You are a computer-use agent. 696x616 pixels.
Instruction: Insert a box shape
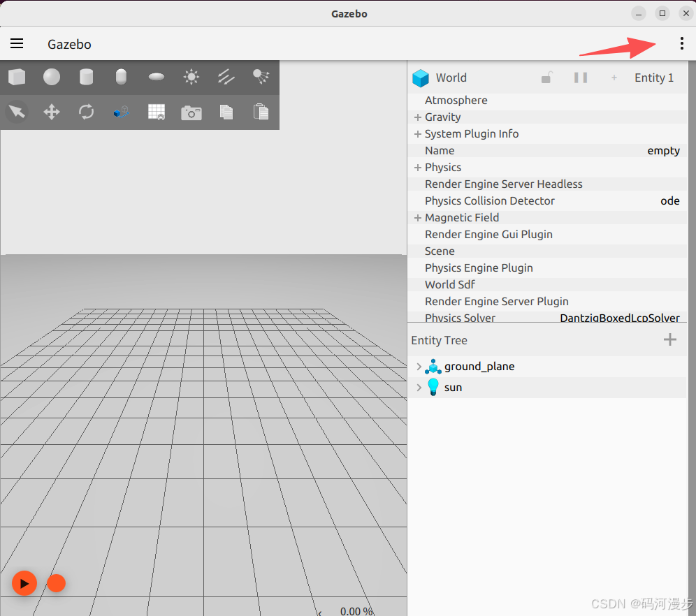click(17, 77)
